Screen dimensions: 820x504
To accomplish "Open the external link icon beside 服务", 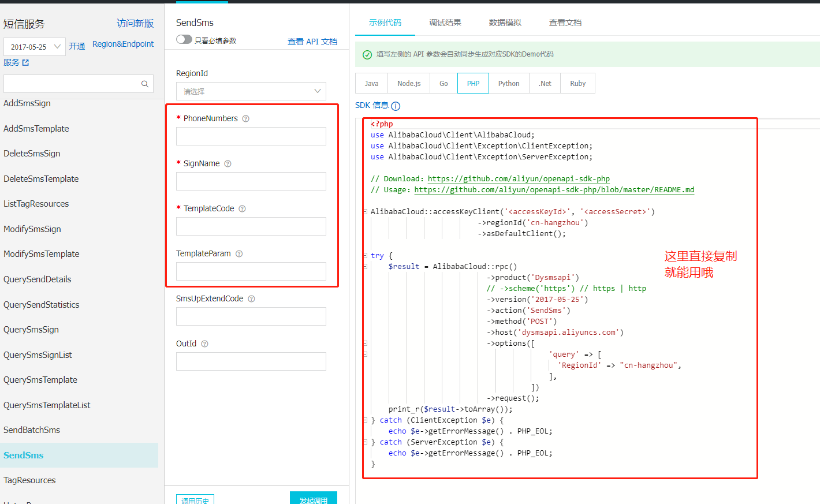I will (25, 62).
